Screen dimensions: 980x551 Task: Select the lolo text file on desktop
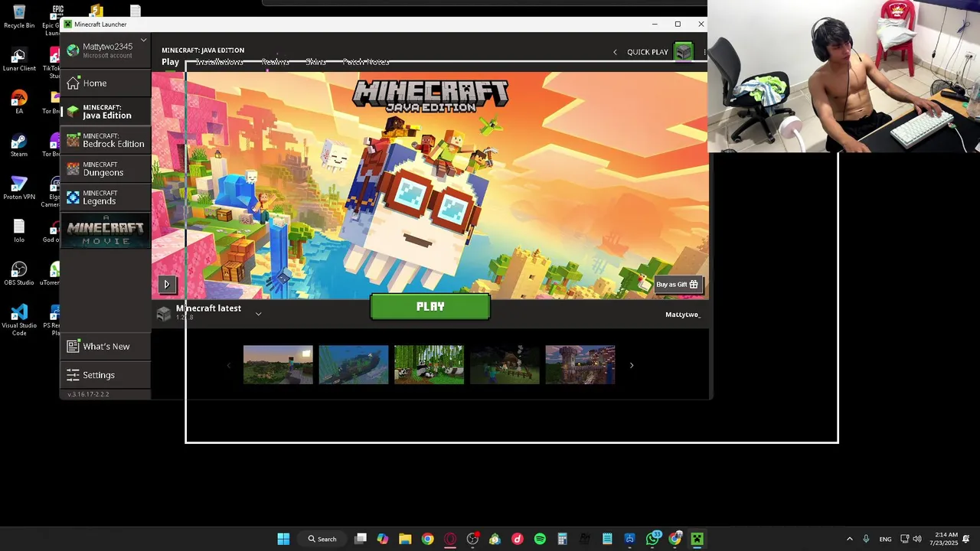(x=19, y=232)
